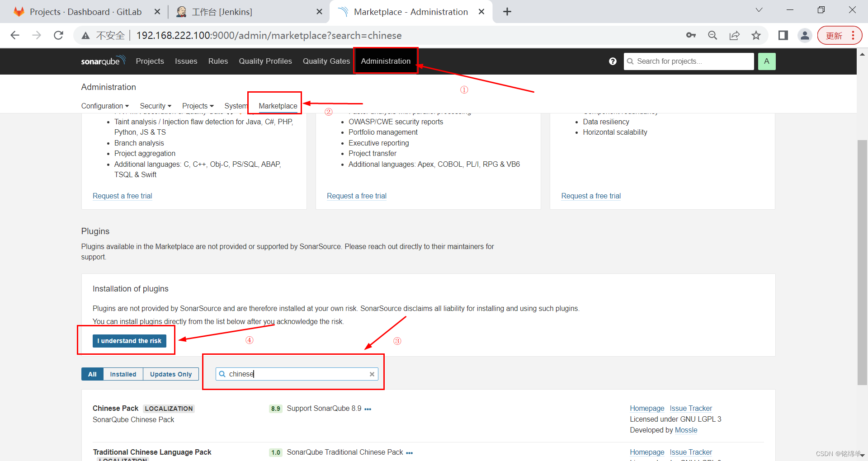Open the tab search chevron
The height and width of the screenshot is (461, 868).
pos(759,10)
